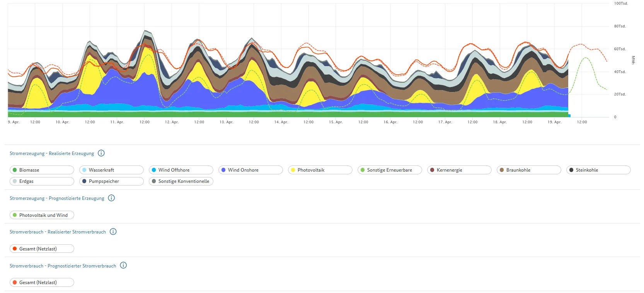Disable the Kernenergie series
Image resolution: width=644 pixels, height=293 pixels.
coord(459,170)
